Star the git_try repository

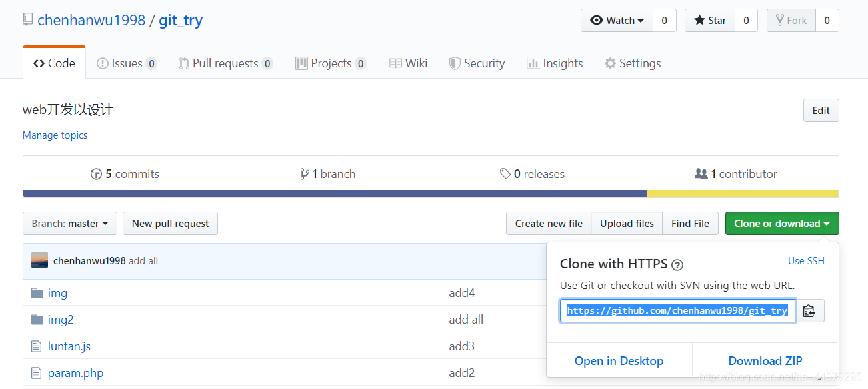coord(710,21)
